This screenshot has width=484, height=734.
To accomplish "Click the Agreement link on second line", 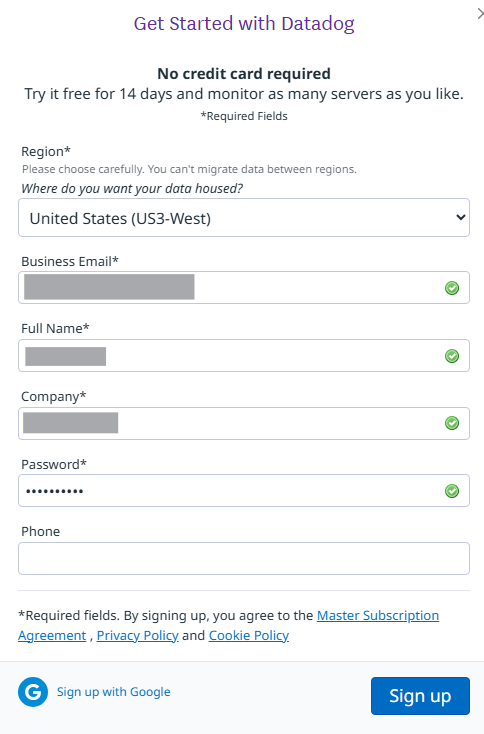I will tap(52, 635).
